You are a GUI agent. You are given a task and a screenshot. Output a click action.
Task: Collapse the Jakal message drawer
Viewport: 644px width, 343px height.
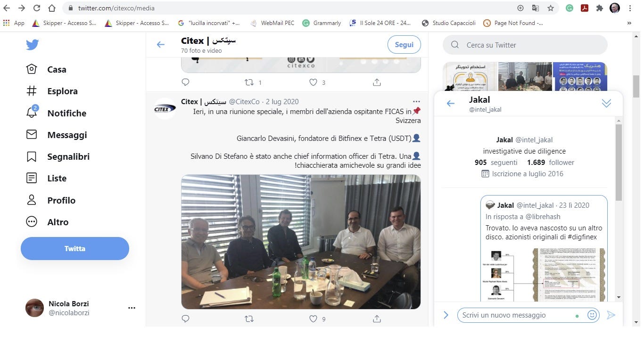click(x=606, y=103)
